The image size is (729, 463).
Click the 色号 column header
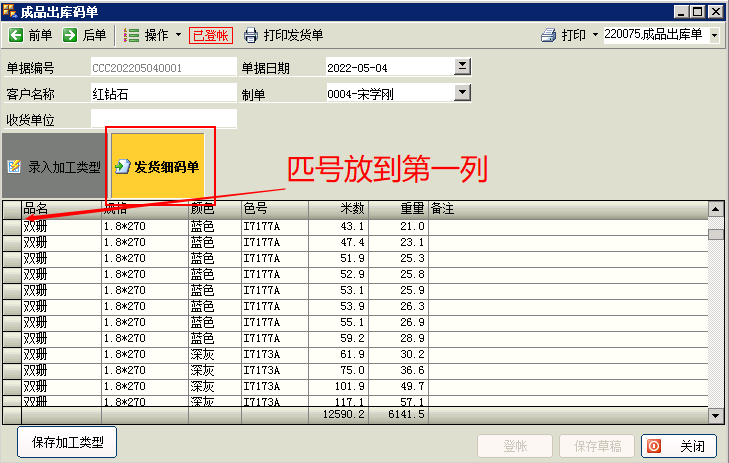click(x=275, y=209)
